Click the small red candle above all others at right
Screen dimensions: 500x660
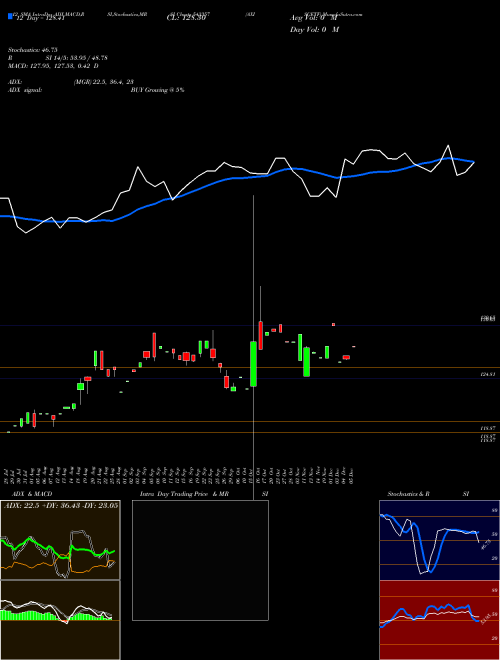tap(333, 324)
